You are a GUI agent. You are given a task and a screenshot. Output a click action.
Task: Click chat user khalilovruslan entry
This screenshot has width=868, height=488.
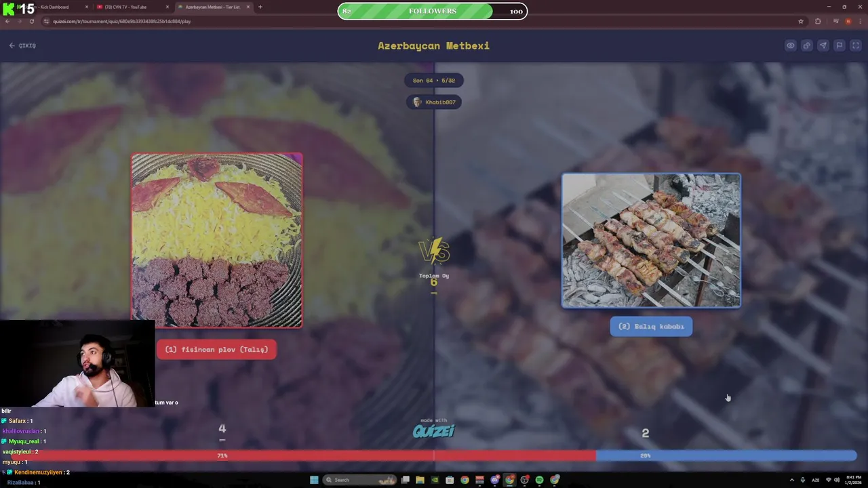coord(24,431)
